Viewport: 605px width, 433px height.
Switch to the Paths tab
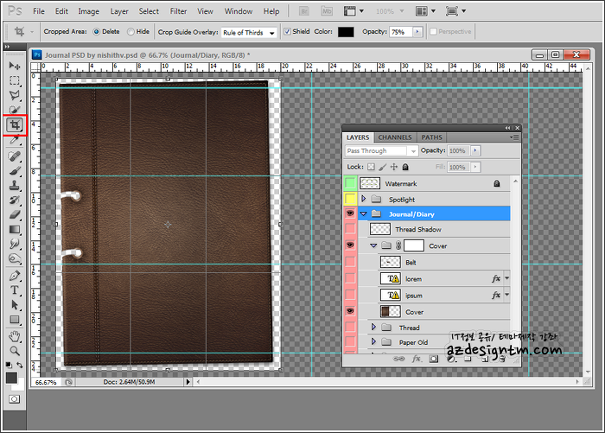432,137
